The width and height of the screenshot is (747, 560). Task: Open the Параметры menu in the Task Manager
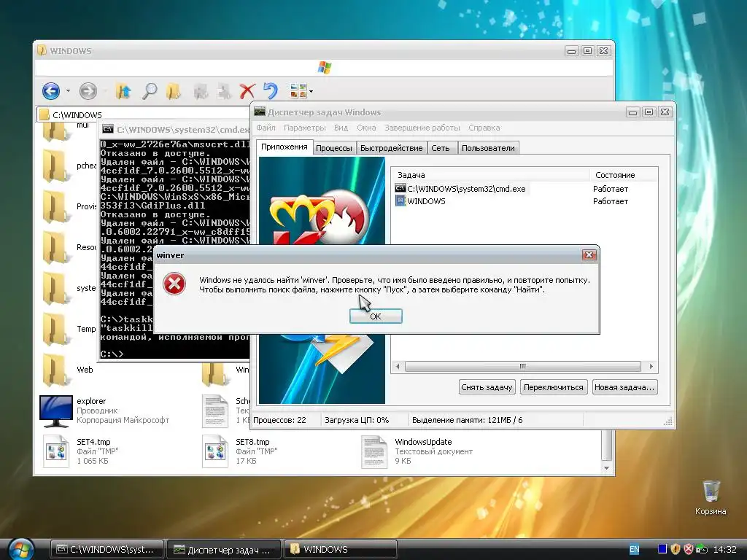305,128
